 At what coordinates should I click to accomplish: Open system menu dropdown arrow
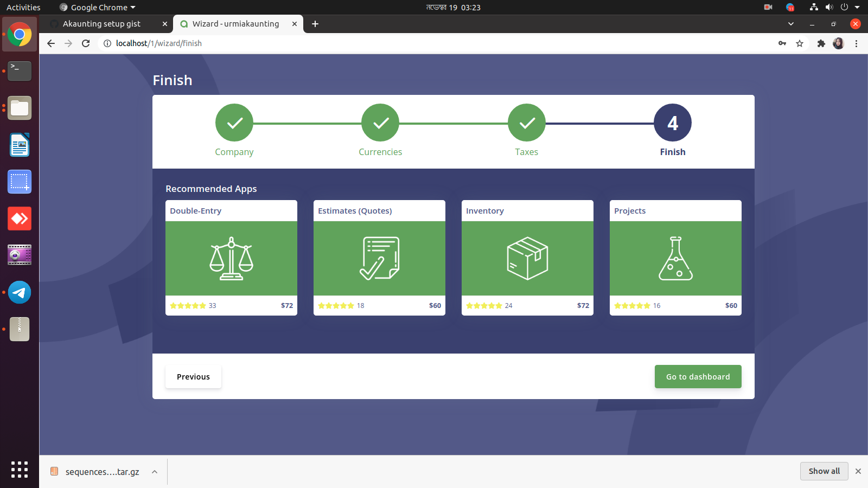[857, 7]
